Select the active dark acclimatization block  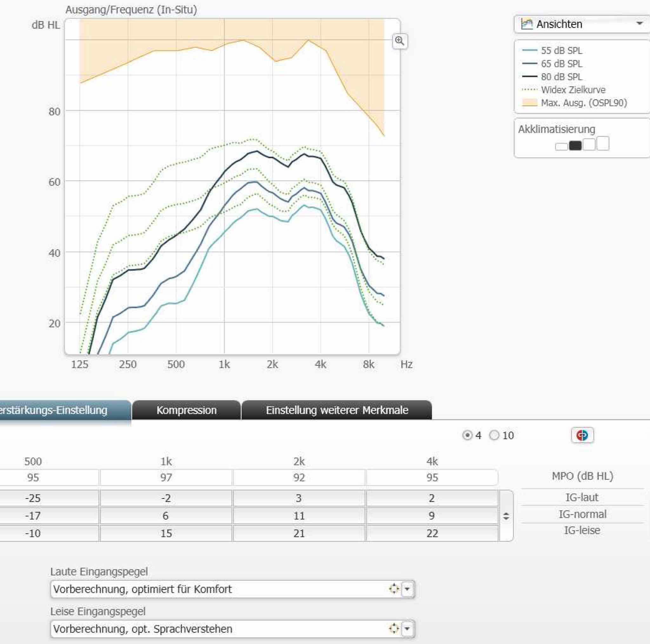pyautogui.click(x=575, y=145)
